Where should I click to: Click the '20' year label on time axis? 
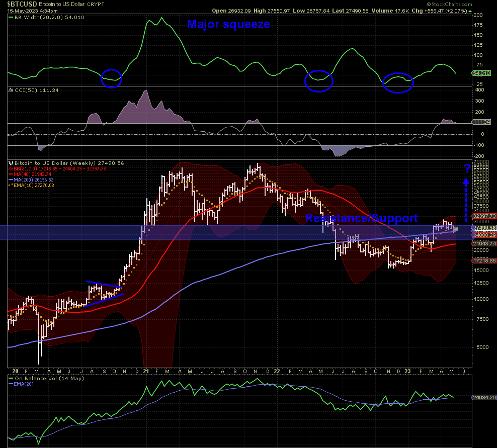click(x=15, y=371)
